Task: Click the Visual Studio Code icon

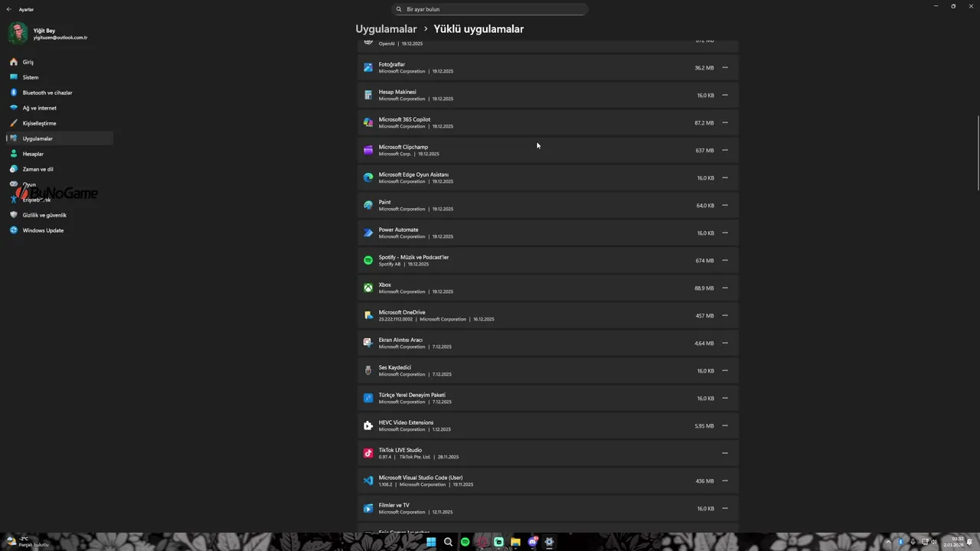Action: tap(368, 481)
